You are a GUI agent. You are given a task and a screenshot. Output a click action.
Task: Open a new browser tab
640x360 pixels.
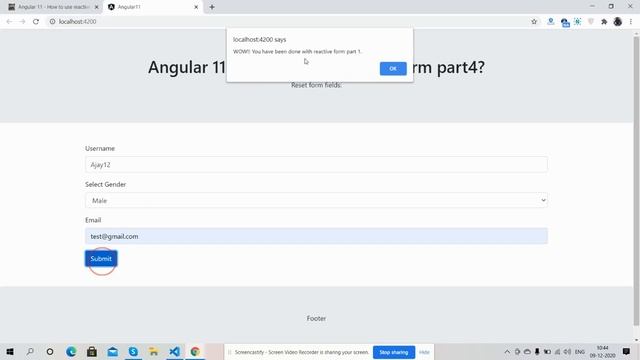pos(212,7)
